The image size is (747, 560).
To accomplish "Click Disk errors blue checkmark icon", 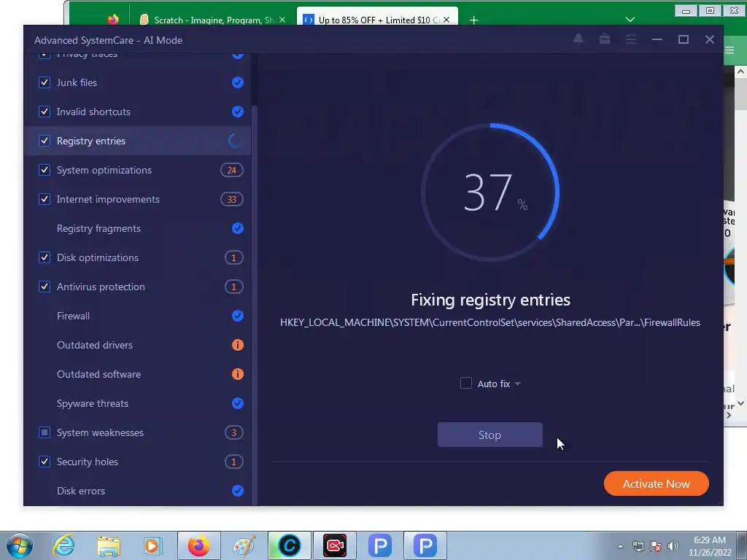I will pyautogui.click(x=237, y=491).
